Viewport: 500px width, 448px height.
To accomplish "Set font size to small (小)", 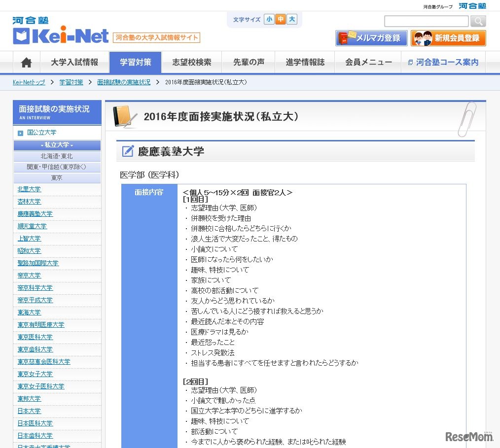I will tap(269, 20).
